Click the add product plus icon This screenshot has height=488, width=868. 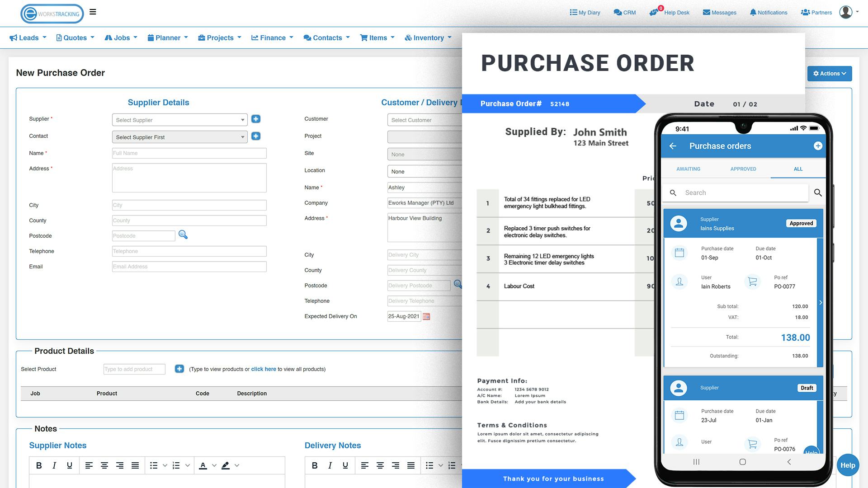(x=179, y=369)
